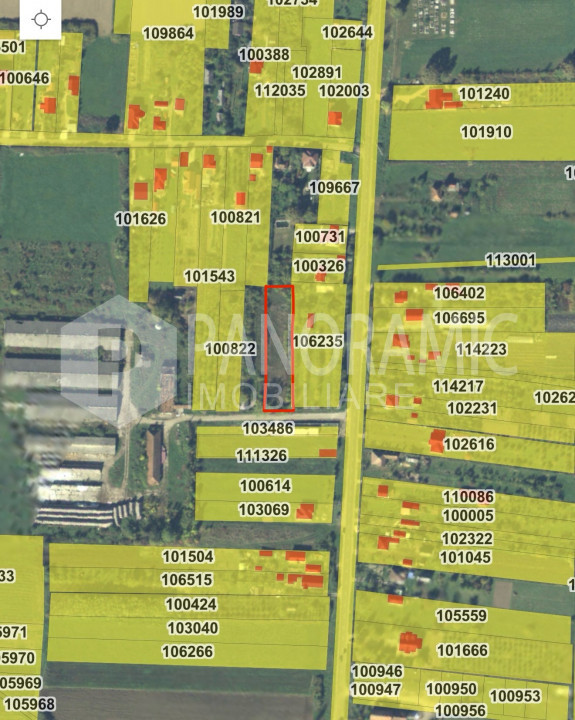Click parcel 103069
The width and height of the screenshot is (575, 720).
(x=264, y=510)
